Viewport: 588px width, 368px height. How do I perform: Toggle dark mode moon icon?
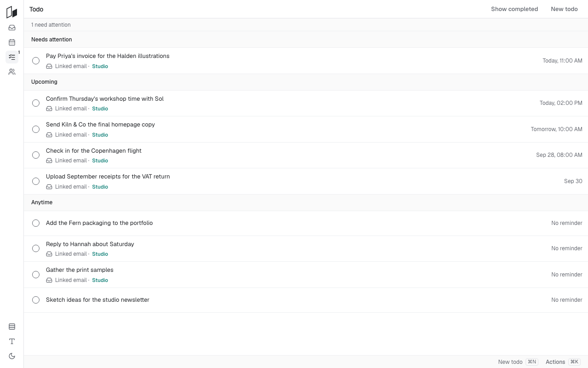pos(12,356)
